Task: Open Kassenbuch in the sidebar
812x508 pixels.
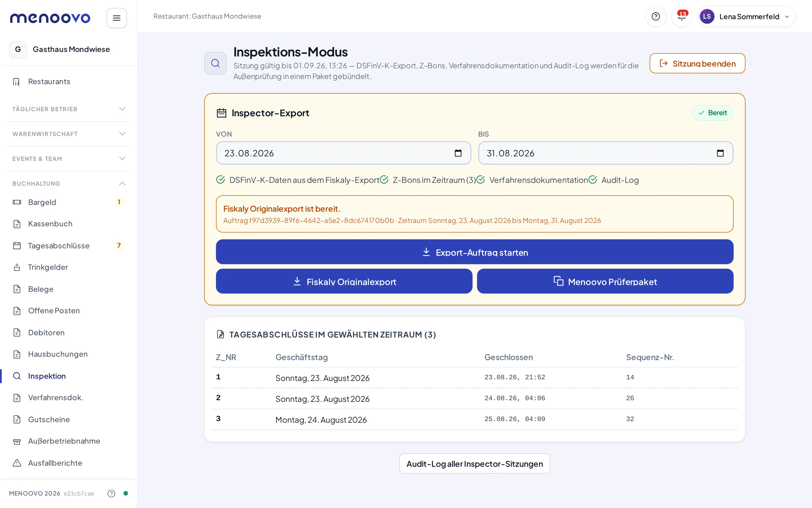Action: pyautogui.click(x=69, y=224)
